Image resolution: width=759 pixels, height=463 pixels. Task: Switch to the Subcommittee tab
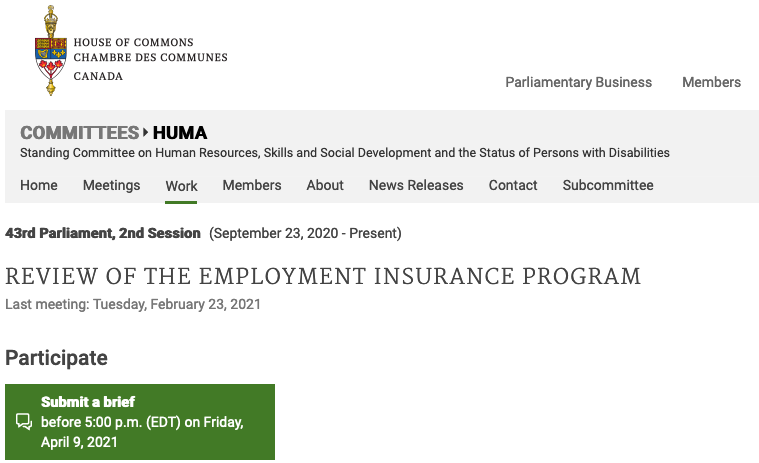(608, 185)
